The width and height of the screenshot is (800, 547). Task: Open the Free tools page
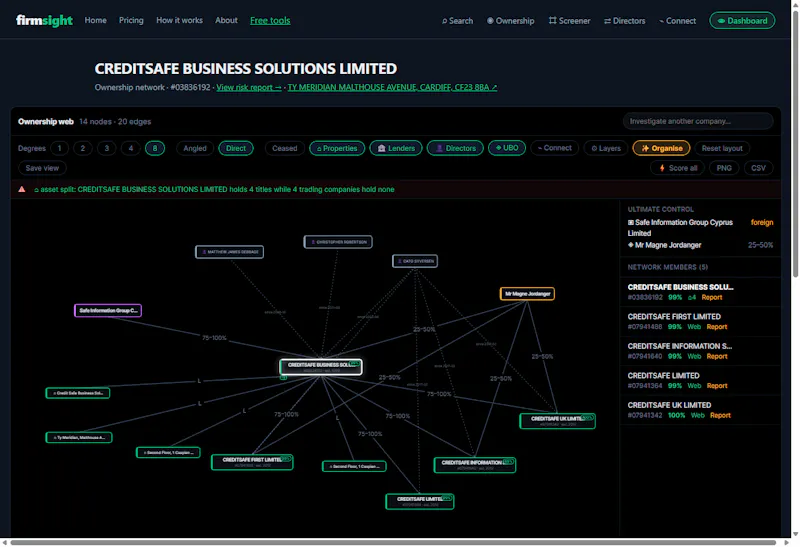270,20
